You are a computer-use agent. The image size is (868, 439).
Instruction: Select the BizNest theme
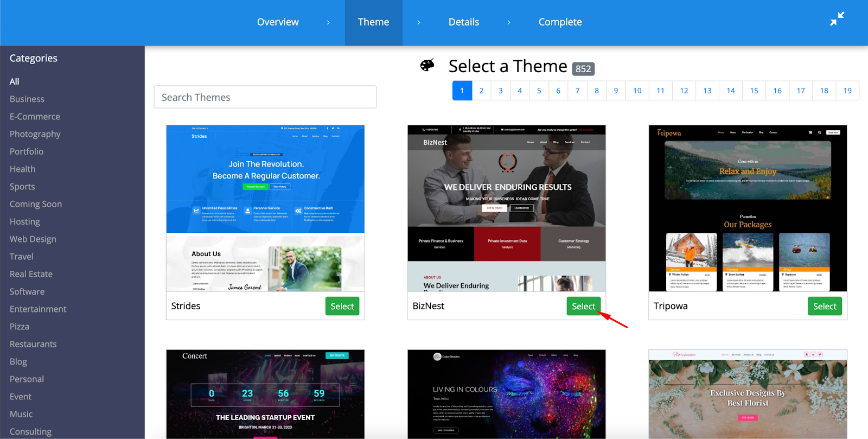click(583, 306)
